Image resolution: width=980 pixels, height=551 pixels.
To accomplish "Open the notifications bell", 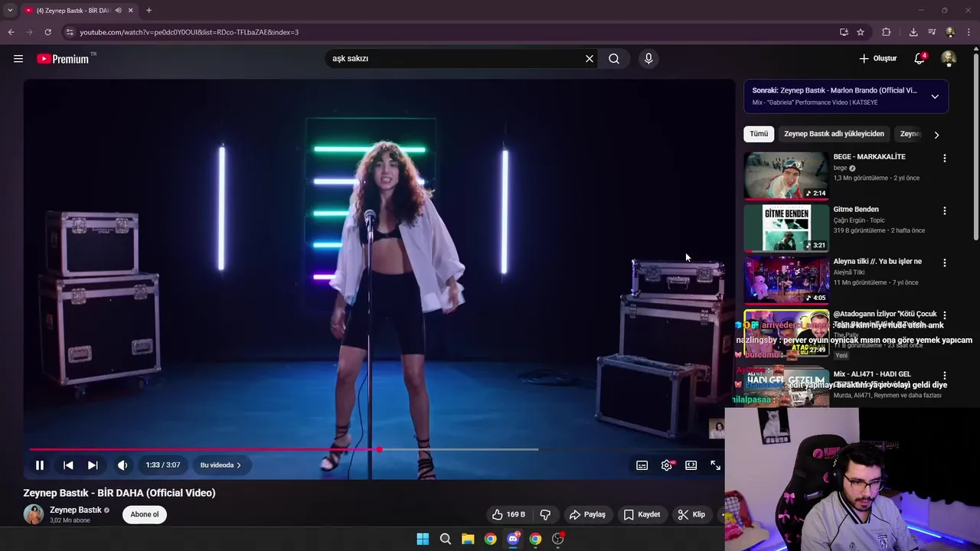I will (920, 58).
